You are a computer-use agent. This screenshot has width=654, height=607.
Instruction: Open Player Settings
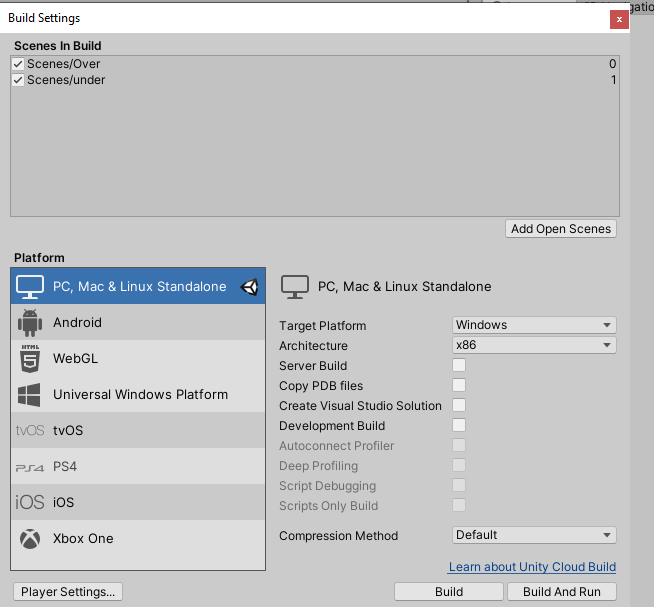tap(68, 592)
